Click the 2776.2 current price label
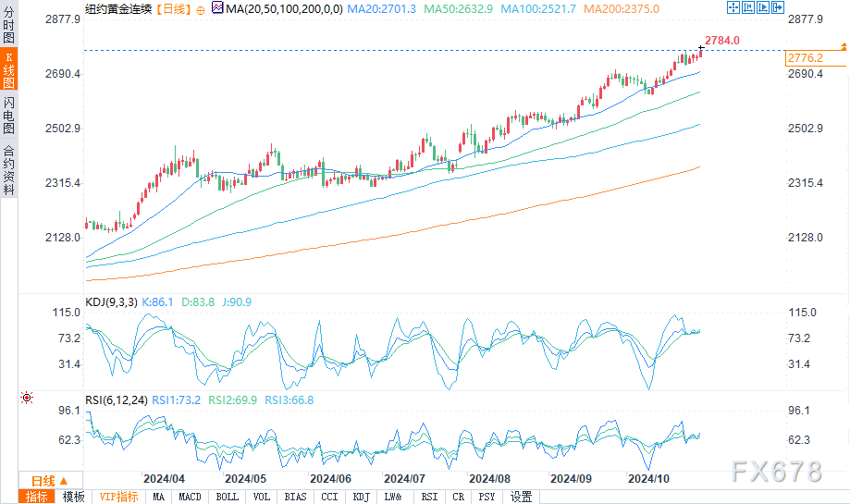Screen dimensions: 850x504 click(804, 57)
